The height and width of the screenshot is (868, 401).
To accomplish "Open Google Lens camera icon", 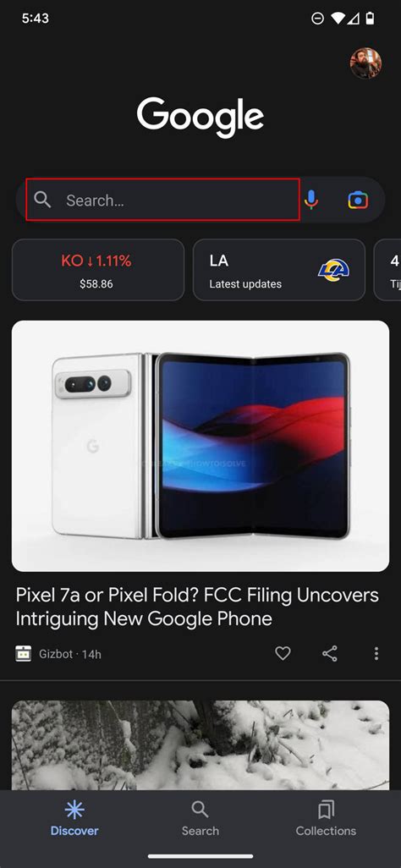I will point(358,200).
